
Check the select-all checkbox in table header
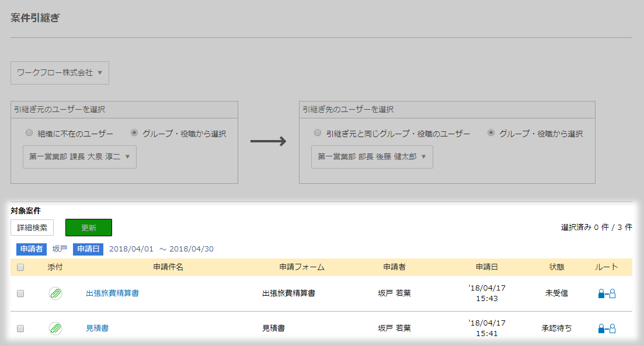pos(20,268)
